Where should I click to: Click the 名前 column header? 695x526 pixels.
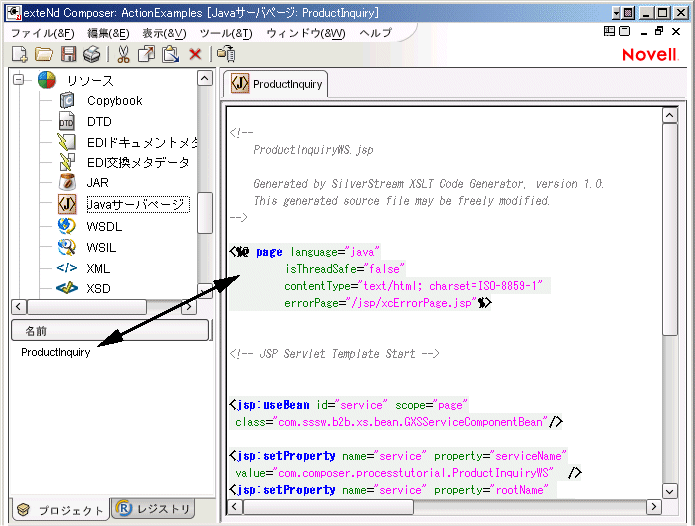[110, 331]
